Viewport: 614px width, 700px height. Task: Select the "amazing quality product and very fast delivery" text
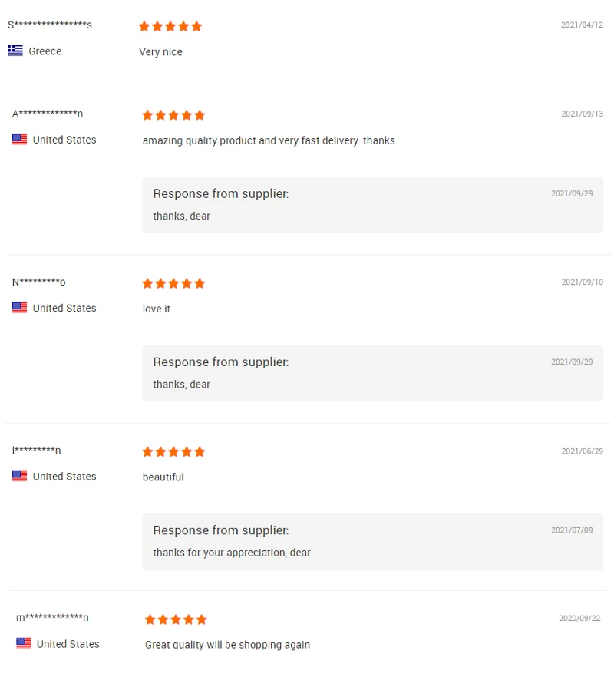(x=269, y=141)
